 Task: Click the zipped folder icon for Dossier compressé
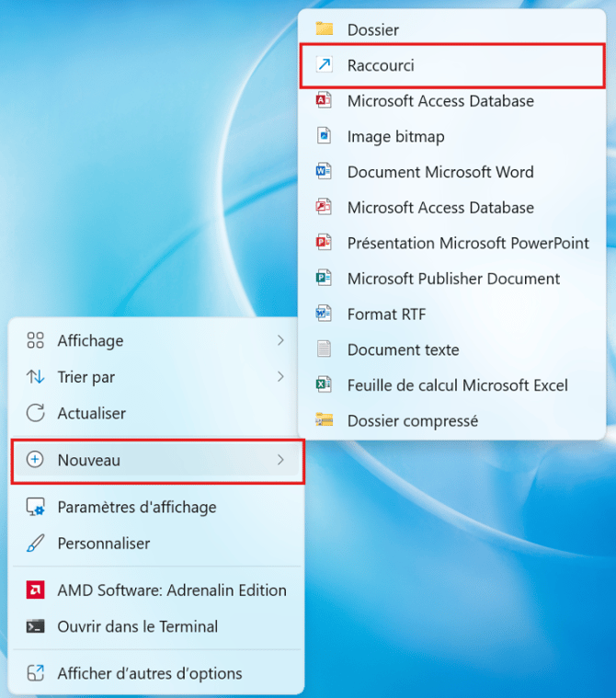tap(324, 420)
